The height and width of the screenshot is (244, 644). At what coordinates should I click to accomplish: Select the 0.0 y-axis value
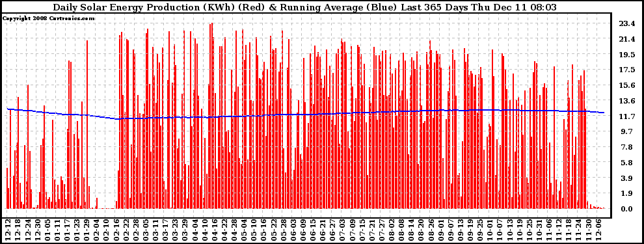627,209
